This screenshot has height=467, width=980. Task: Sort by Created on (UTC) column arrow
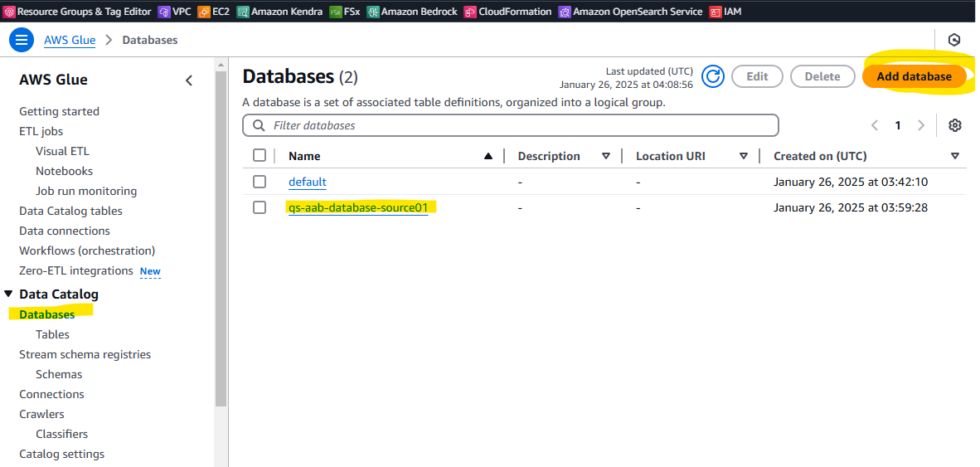(x=954, y=156)
